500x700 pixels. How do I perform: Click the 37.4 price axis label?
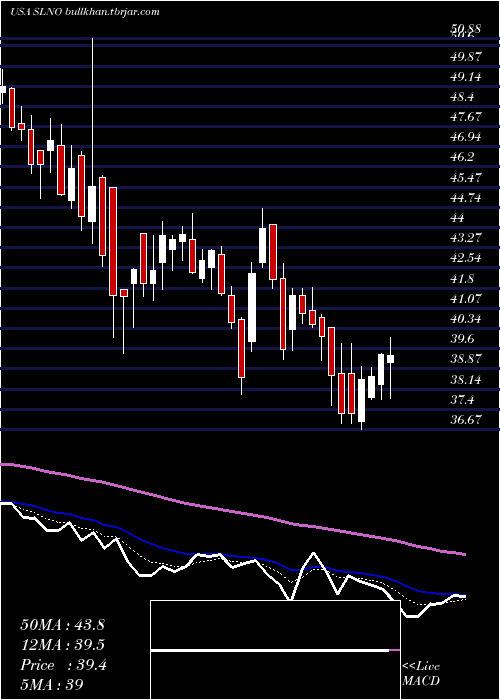pos(464,400)
